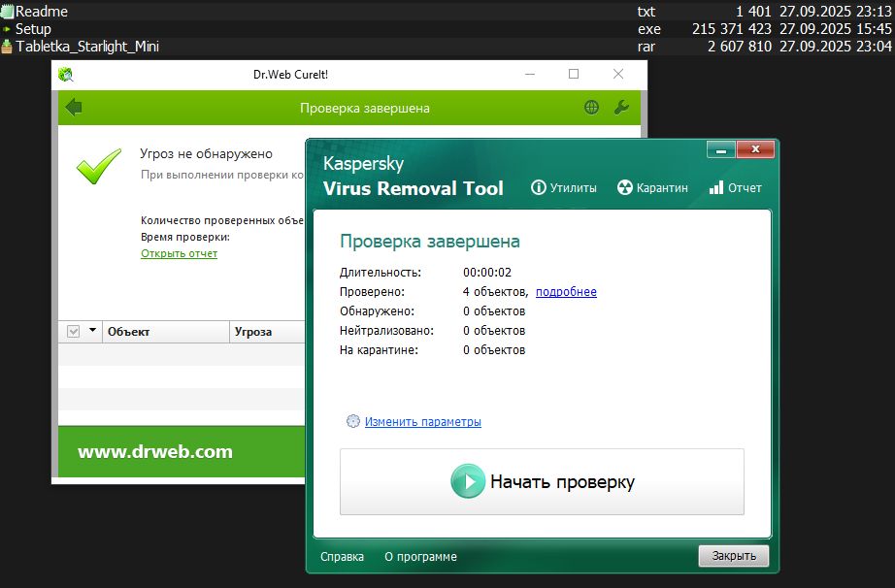
Task: Click the подробнее link
Action: (566, 292)
